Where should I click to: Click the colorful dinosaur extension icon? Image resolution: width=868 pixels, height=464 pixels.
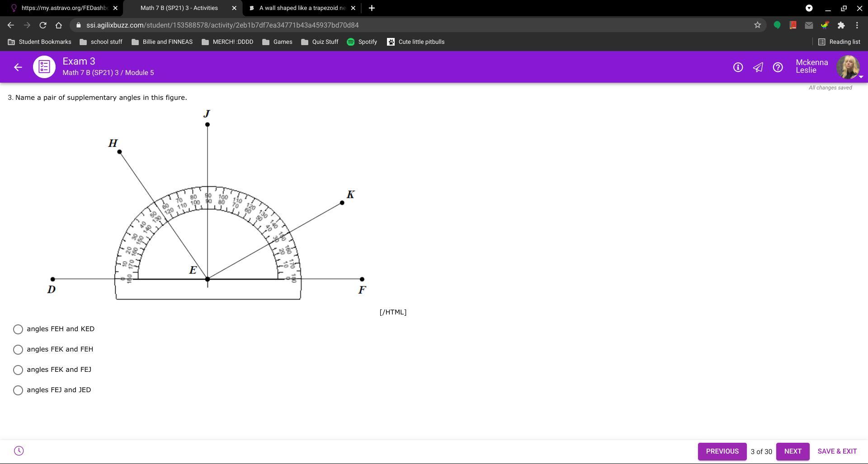point(825,25)
